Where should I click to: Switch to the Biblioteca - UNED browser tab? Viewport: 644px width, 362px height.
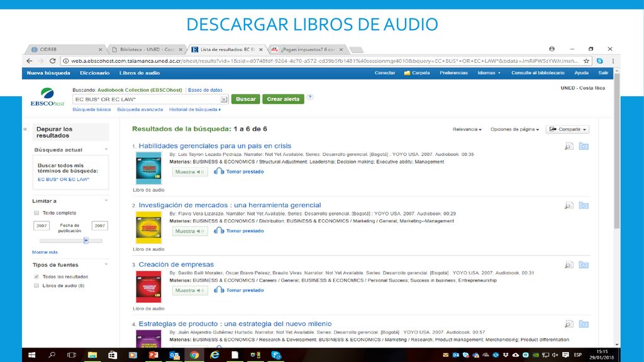pyautogui.click(x=147, y=49)
